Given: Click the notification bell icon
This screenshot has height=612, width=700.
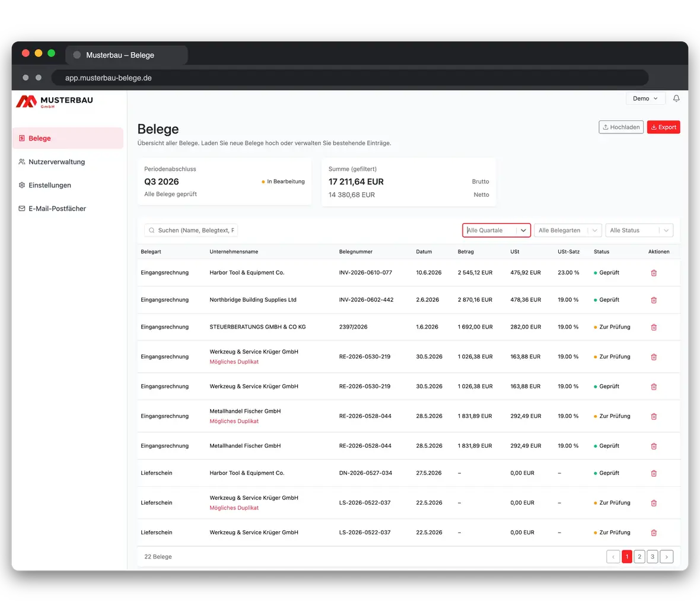Looking at the screenshot, I should point(676,98).
